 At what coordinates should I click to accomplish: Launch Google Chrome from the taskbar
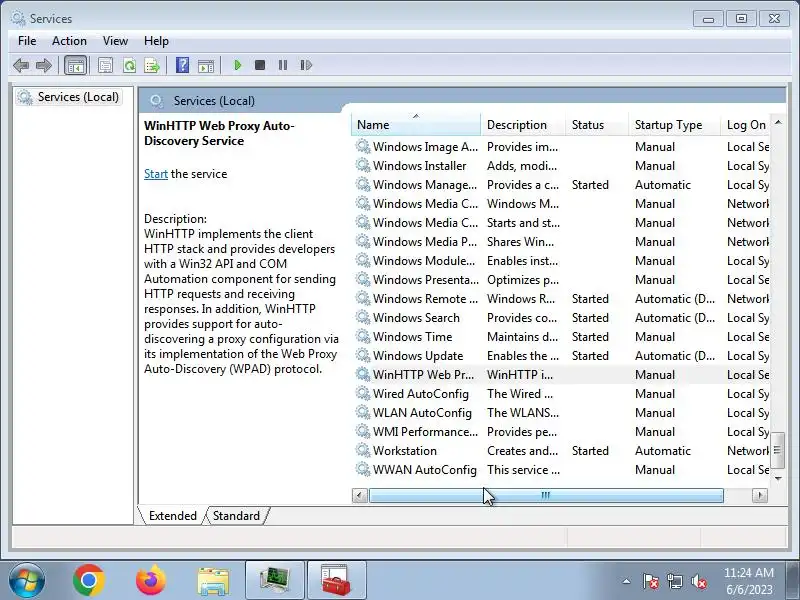point(89,581)
